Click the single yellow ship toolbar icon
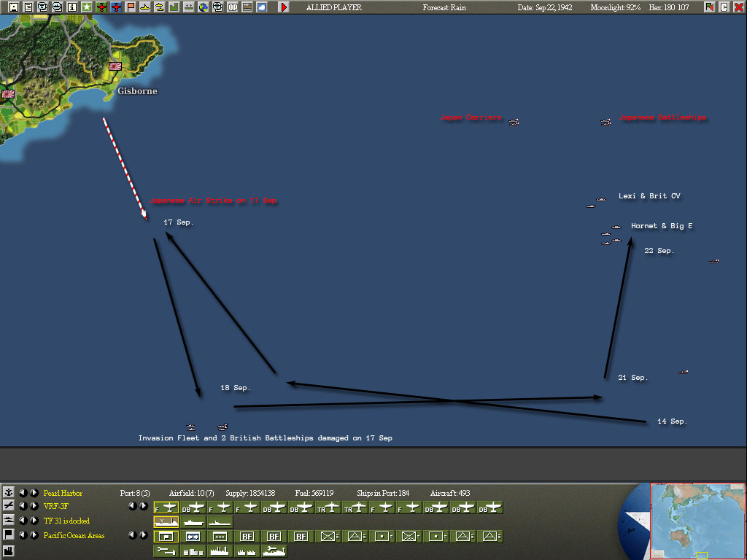The image size is (747, 560). pyautogui.click(x=145, y=7)
